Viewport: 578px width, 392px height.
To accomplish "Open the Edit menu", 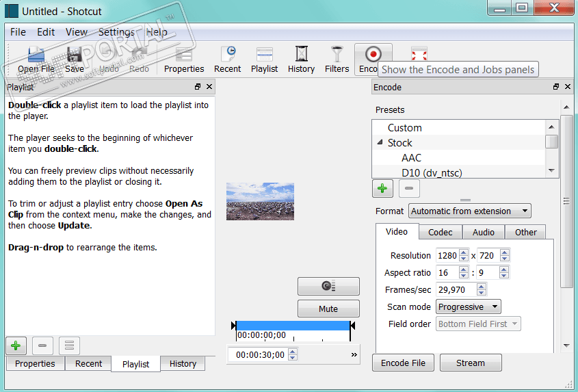I will pyautogui.click(x=46, y=32).
